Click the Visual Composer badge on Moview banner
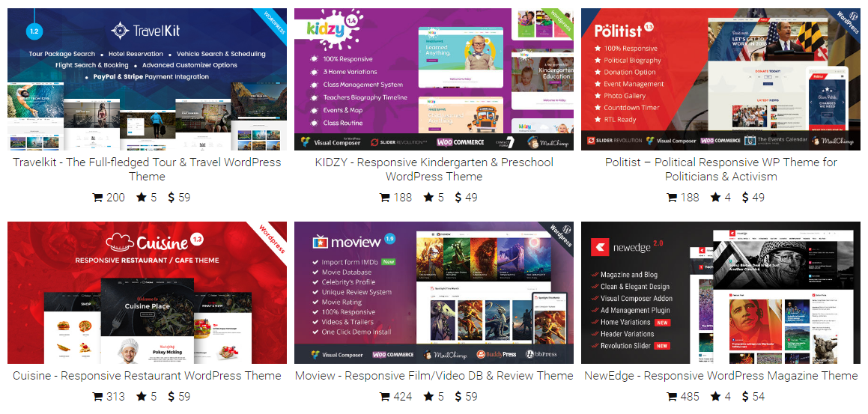The image size is (868, 414). pos(338,354)
